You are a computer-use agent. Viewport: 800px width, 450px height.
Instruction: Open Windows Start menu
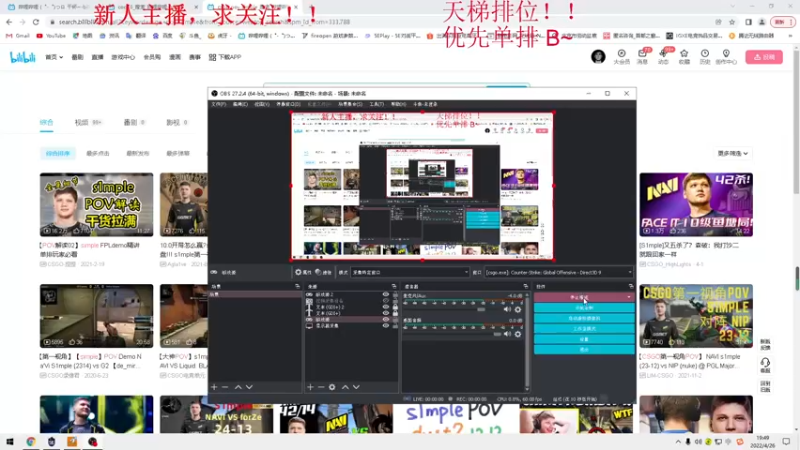point(10,442)
